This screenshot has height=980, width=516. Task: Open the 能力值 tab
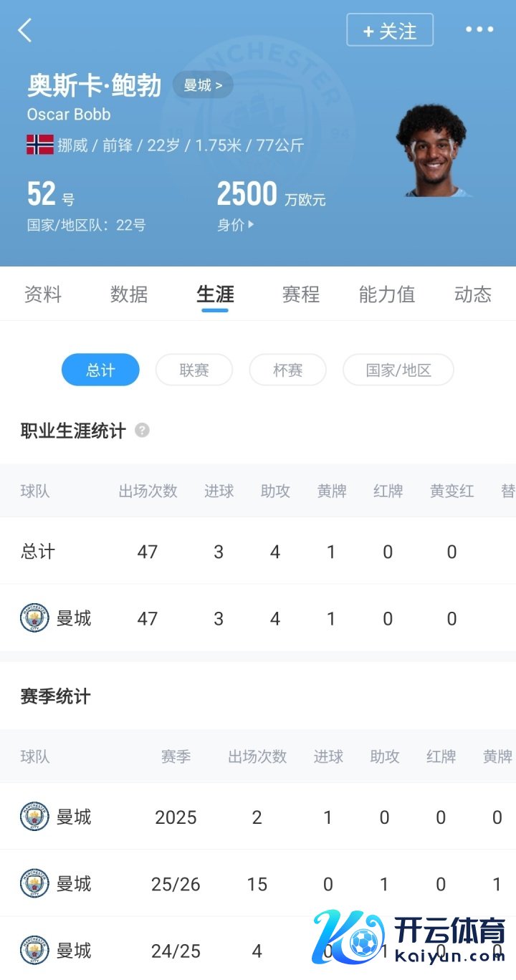387,294
